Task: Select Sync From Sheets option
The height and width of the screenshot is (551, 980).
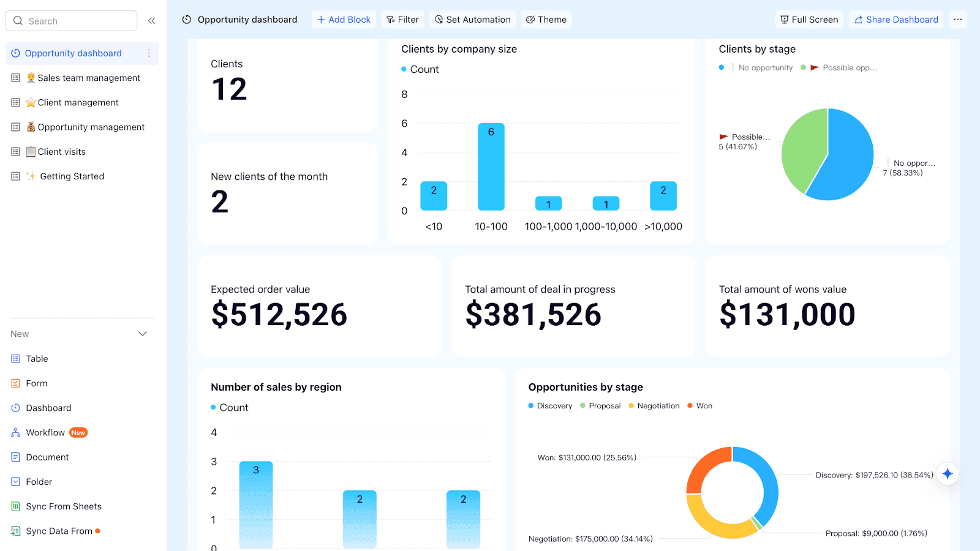Action: pyautogui.click(x=64, y=506)
